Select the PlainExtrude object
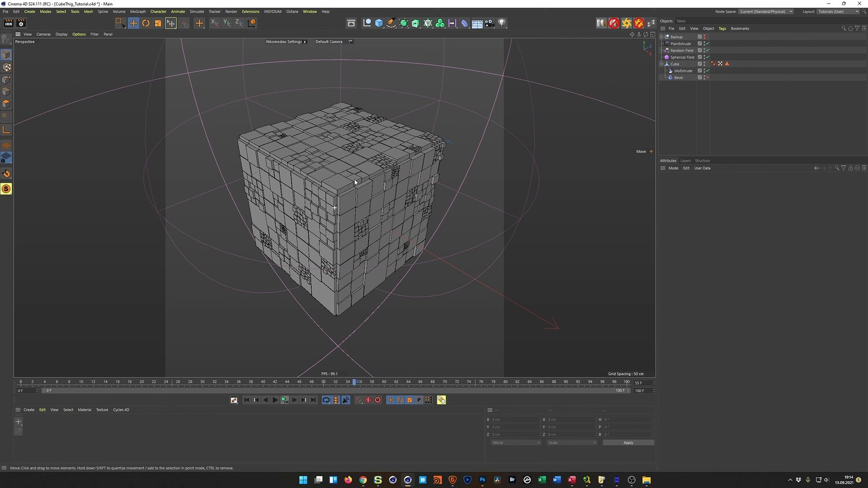The width and height of the screenshot is (868, 488). coord(681,43)
